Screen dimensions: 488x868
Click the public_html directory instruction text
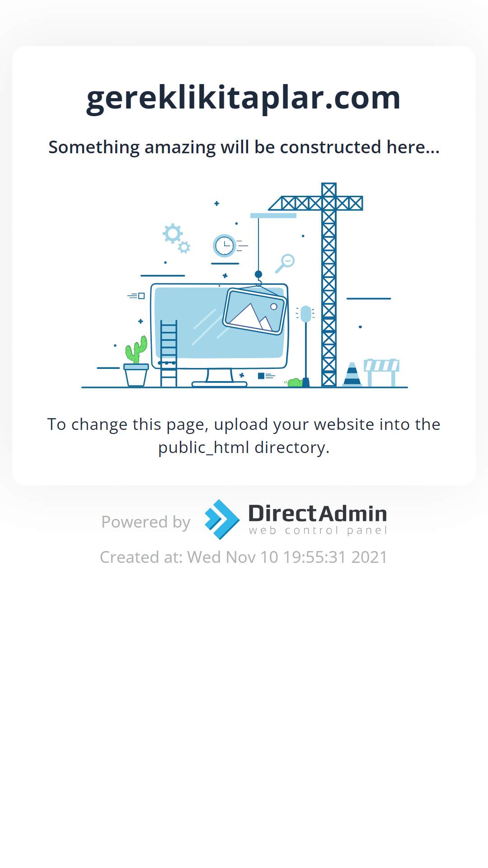244,436
